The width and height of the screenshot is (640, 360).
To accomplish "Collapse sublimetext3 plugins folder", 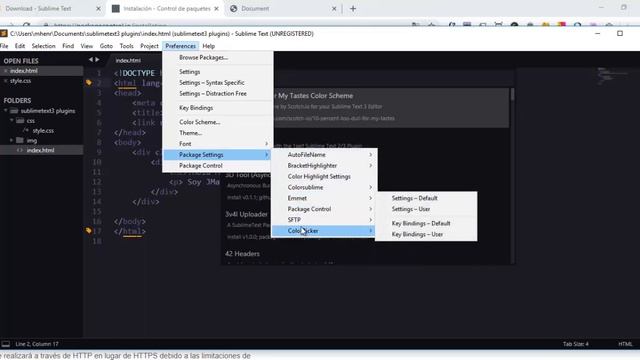I will [x=6, y=111].
